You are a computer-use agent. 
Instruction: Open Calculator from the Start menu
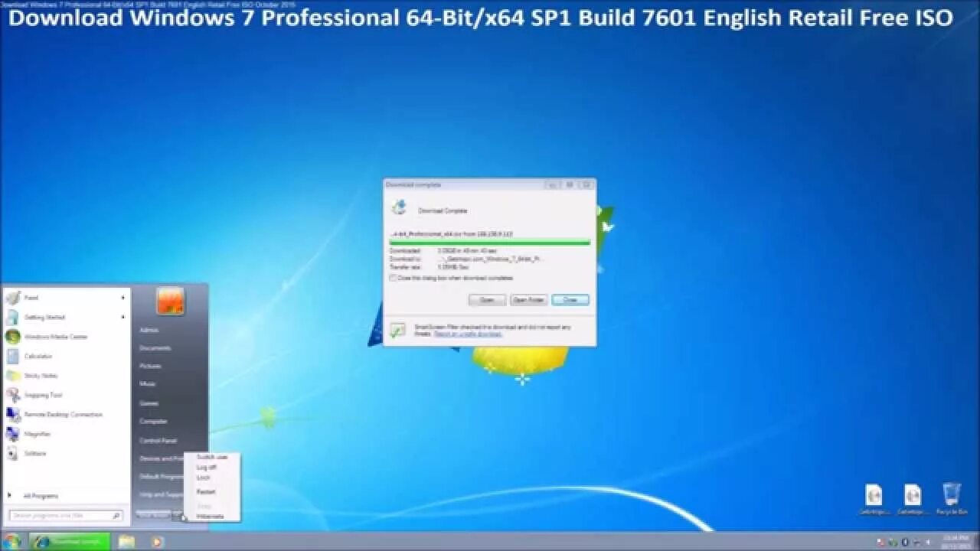(67, 356)
